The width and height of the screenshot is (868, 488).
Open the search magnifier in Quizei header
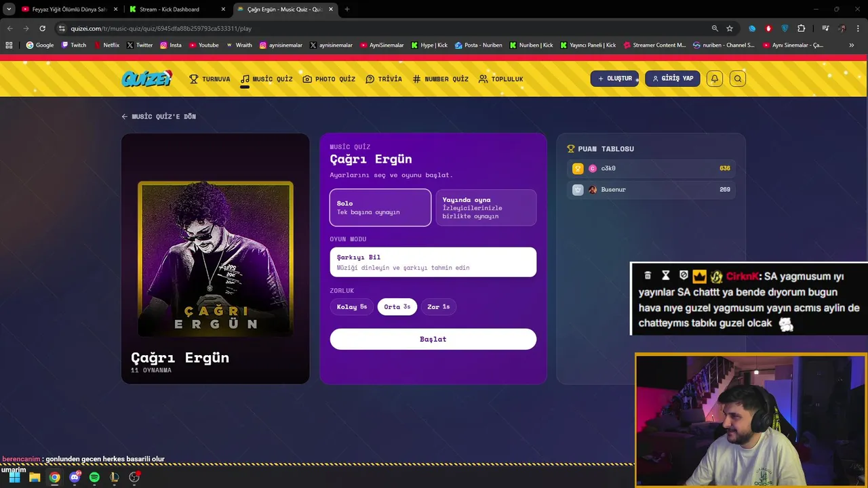(x=738, y=79)
